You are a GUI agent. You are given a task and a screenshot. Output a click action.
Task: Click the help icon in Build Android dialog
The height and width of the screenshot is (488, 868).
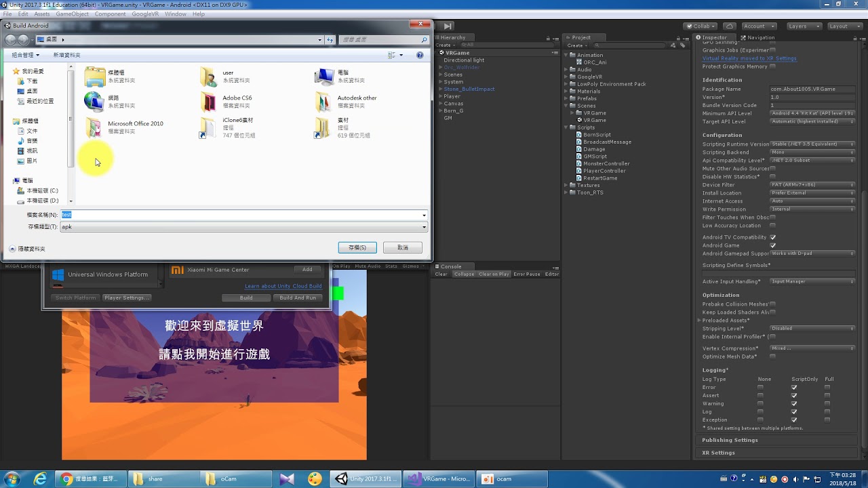pos(420,55)
